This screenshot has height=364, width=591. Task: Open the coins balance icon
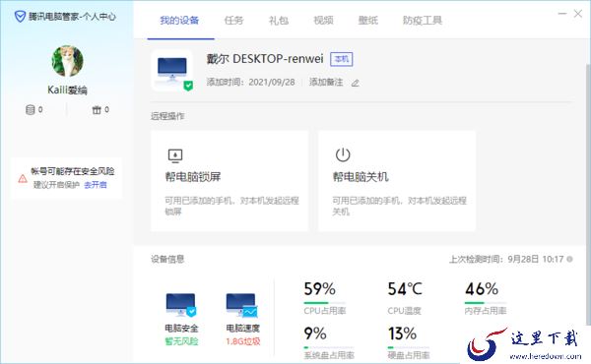click(x=31, y=110)
